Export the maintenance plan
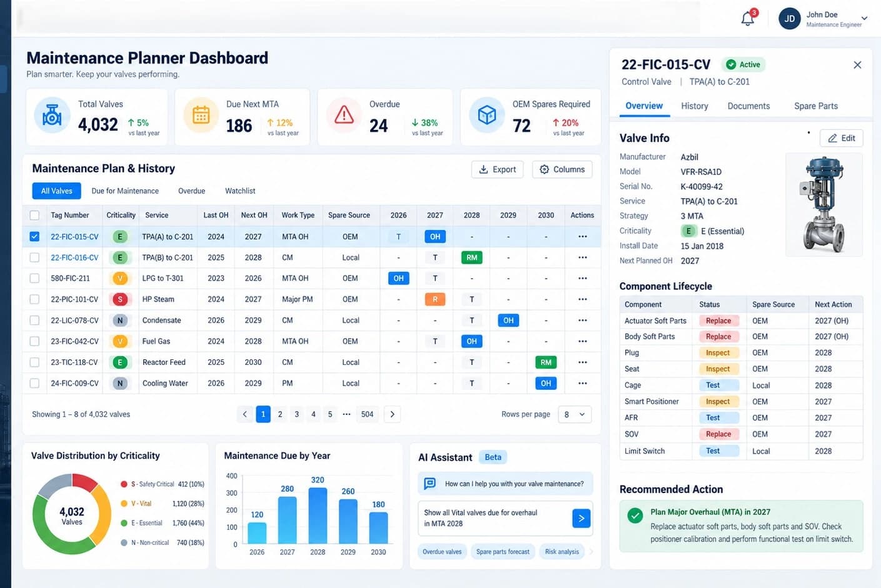 pos(497,169)
